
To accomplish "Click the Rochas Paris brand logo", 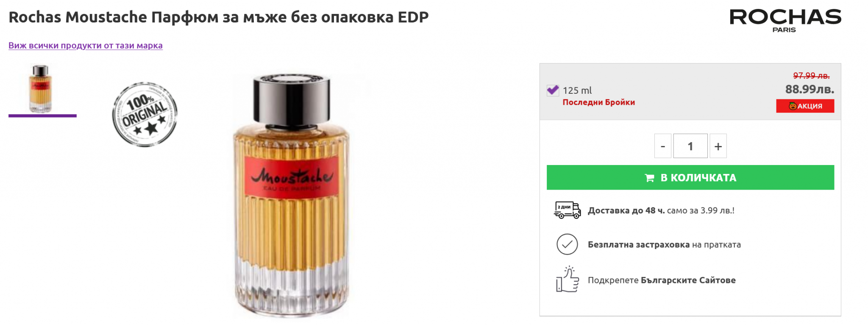I will coord(785,20).
